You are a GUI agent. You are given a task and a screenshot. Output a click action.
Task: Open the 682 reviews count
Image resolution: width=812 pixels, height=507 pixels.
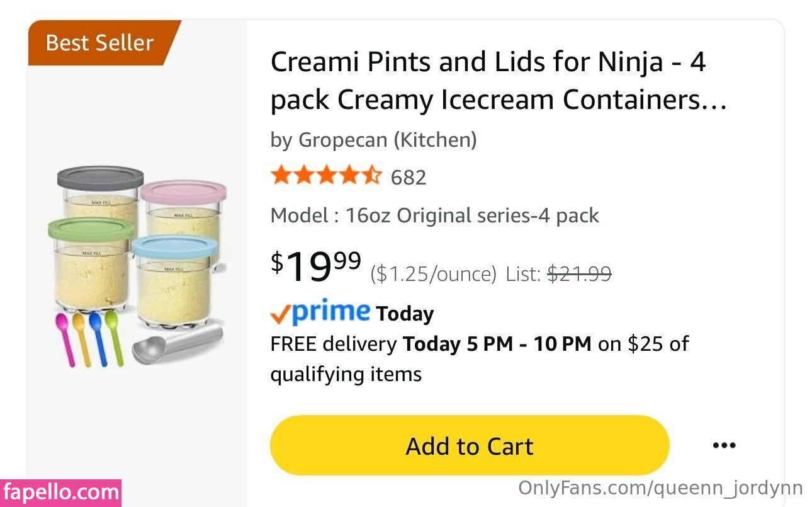click(x=409, y=178)
